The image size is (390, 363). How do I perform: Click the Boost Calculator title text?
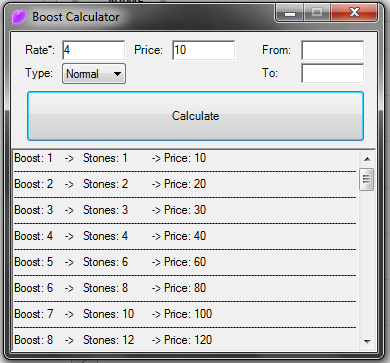click(76, 17)
